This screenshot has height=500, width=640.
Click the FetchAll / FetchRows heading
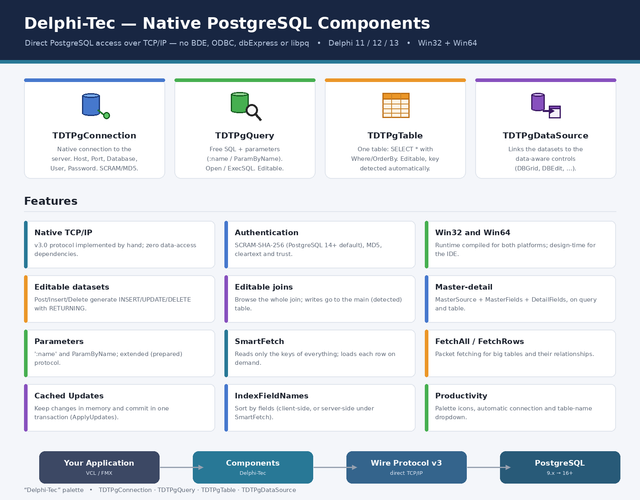pyautogui.click(x=480, y=341)
